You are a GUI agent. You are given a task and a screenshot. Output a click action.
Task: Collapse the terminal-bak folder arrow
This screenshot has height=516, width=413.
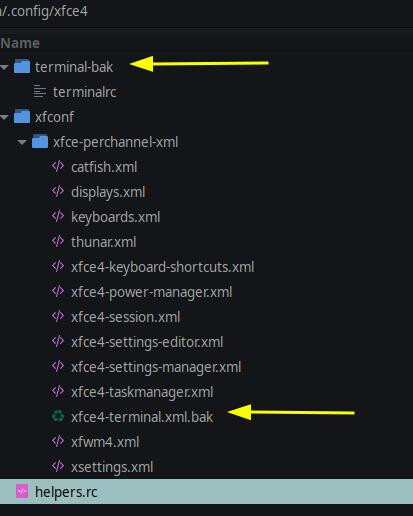[x=4, y=67]
